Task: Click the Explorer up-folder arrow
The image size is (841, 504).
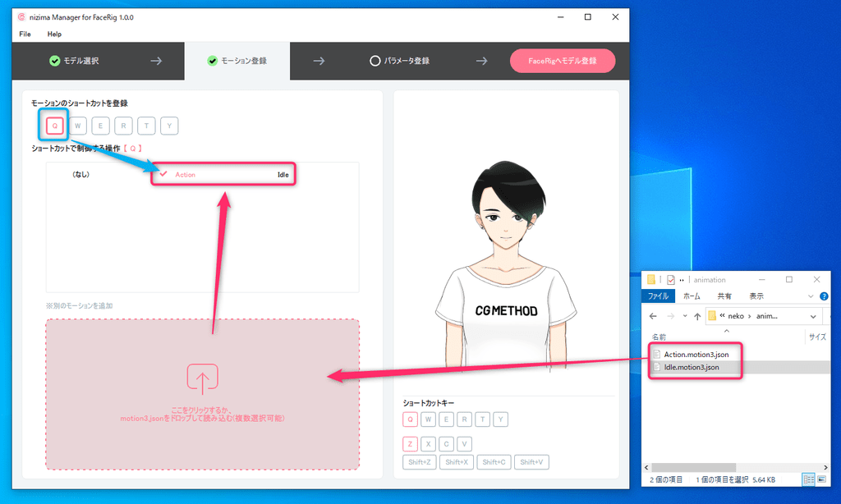Action: pos(696,316)
